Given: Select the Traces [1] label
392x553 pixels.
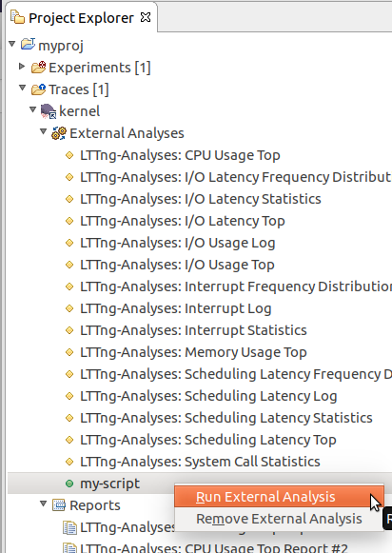Looking at the screenshot, I should coord(79,89).
